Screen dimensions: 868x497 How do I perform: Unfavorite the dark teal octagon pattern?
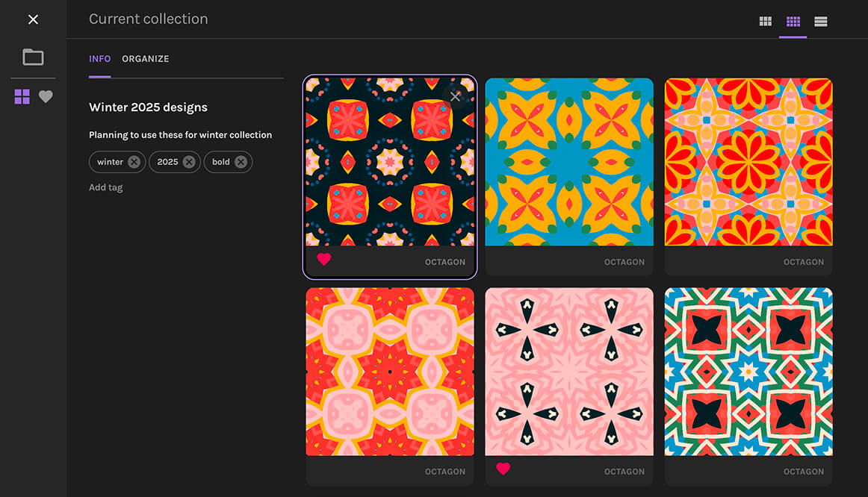tap(324, 259)
